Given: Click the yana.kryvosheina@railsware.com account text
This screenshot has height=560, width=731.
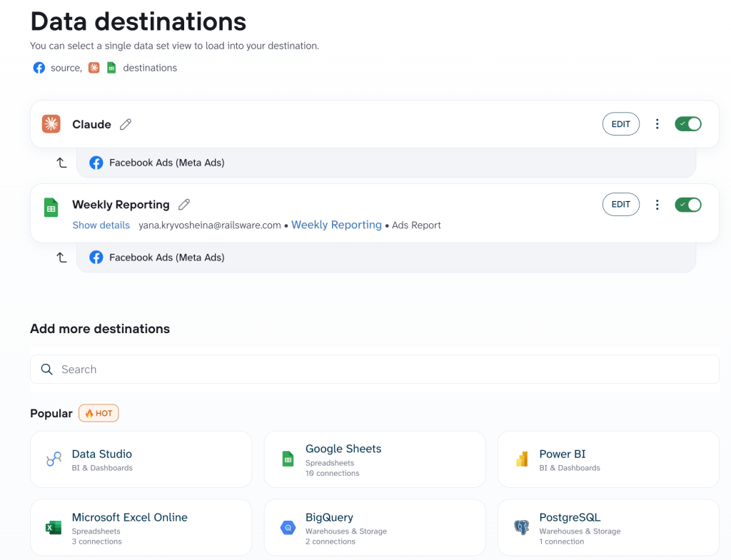Looking at the screenshot, I should pyautogui.click(x=210, y=225).
